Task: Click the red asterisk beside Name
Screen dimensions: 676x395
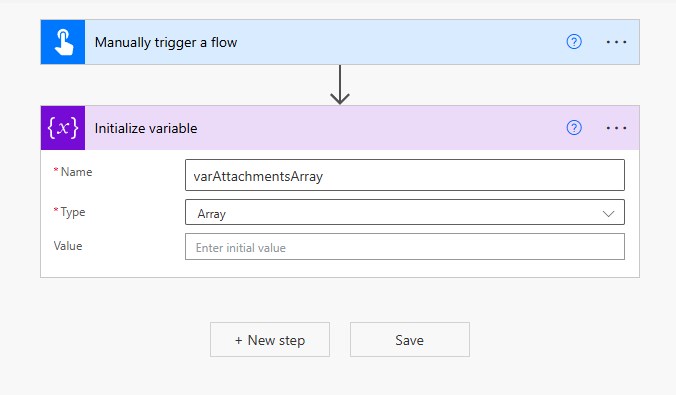Action: pyautogui.click(x=56, y=170)
